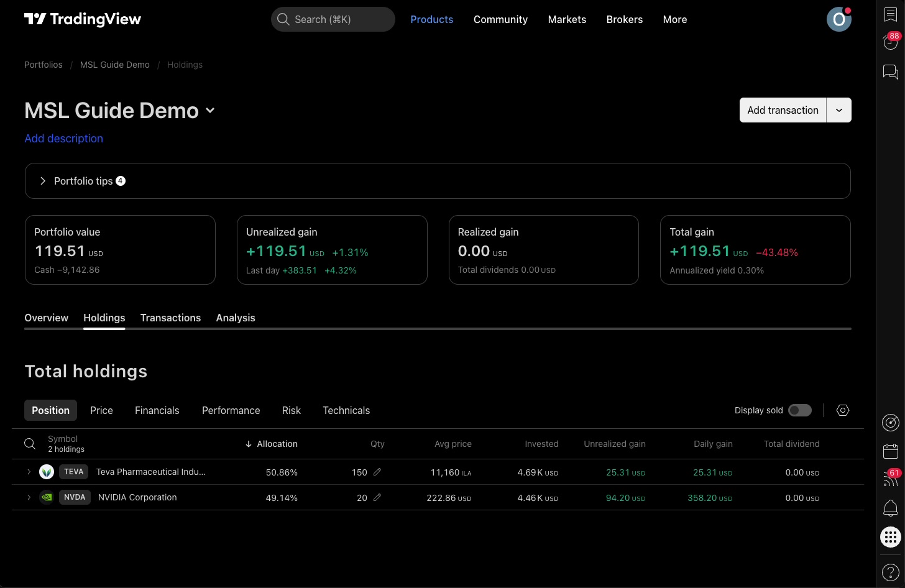
Task: Click the Unrealized gain column header
Action: coord(615,444)
